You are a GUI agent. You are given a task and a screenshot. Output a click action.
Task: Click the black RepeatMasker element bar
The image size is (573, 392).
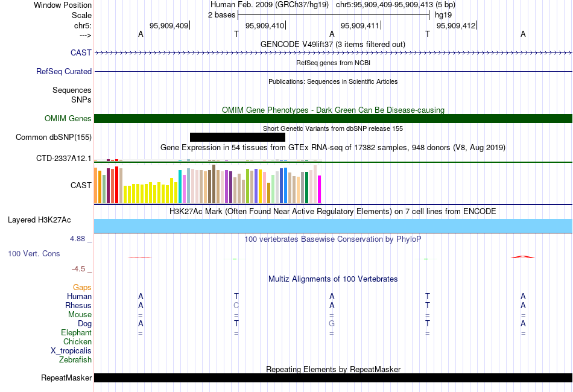coord(333,378)
